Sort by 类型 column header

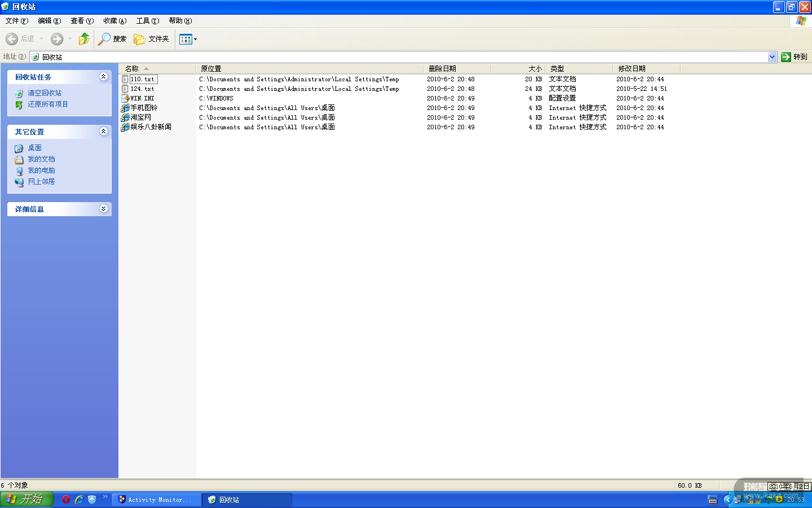[x=579, y=69]
